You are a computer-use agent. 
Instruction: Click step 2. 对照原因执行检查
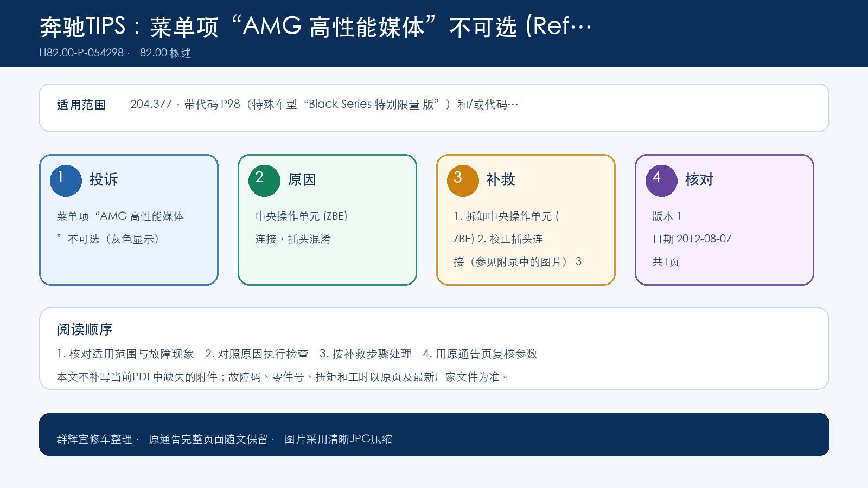point(257,354)
